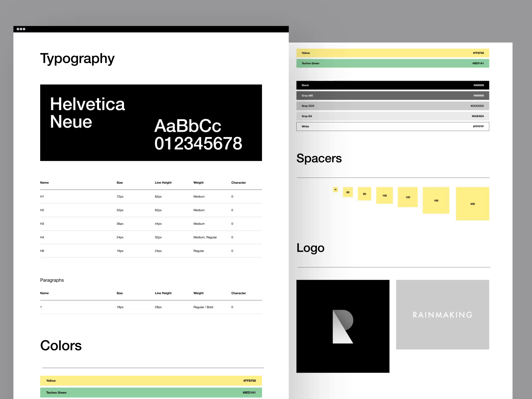Open the Logo section

(311, 248)
